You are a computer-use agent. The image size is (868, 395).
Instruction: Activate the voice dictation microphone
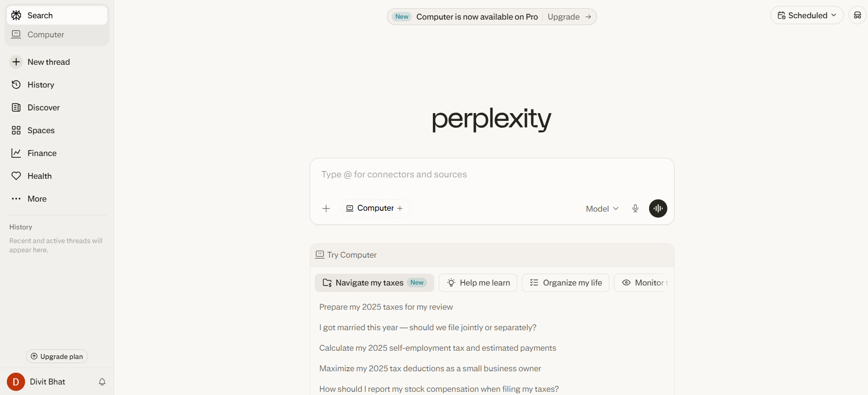pyautogui.click(x=635, y=208)
